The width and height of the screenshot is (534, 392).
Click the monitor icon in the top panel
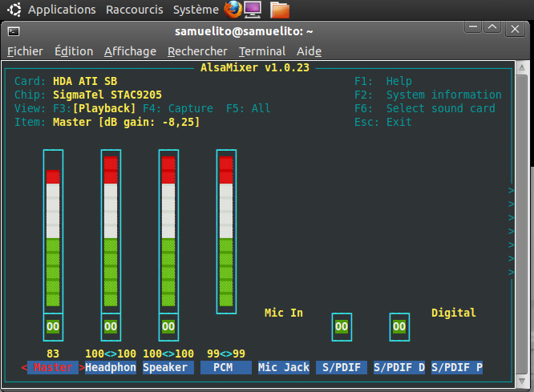click(253, 10)
